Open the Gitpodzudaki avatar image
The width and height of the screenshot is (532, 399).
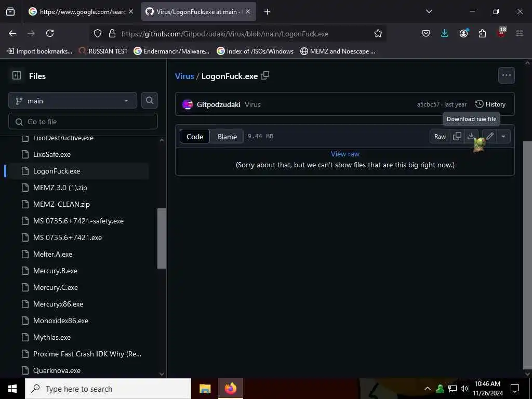click(x=187, y=104)
